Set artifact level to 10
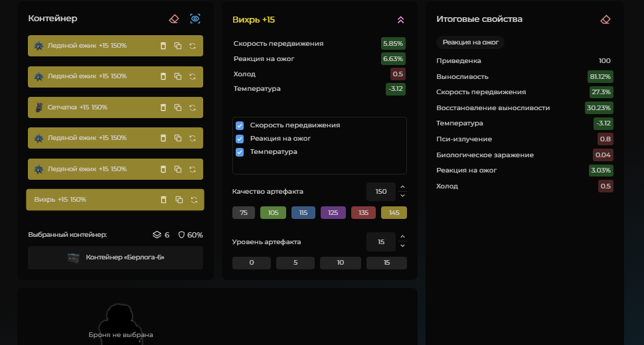This screenshot has width=644, height=345. [341, 263]
